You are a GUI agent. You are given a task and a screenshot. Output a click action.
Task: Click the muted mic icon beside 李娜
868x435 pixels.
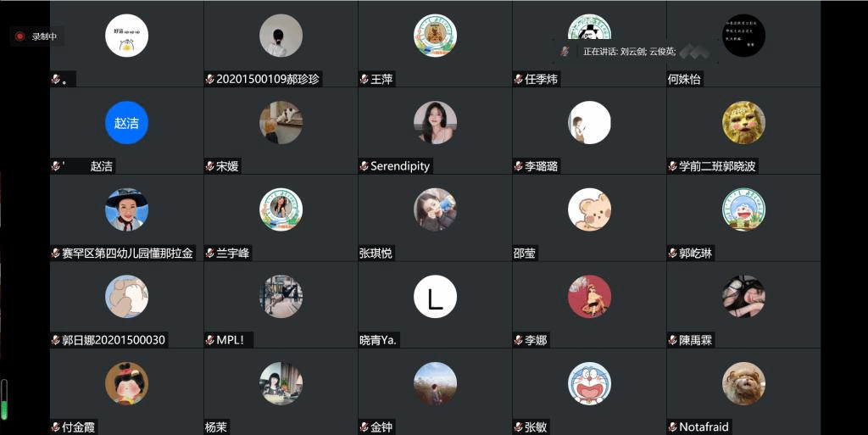click(518, 340)
